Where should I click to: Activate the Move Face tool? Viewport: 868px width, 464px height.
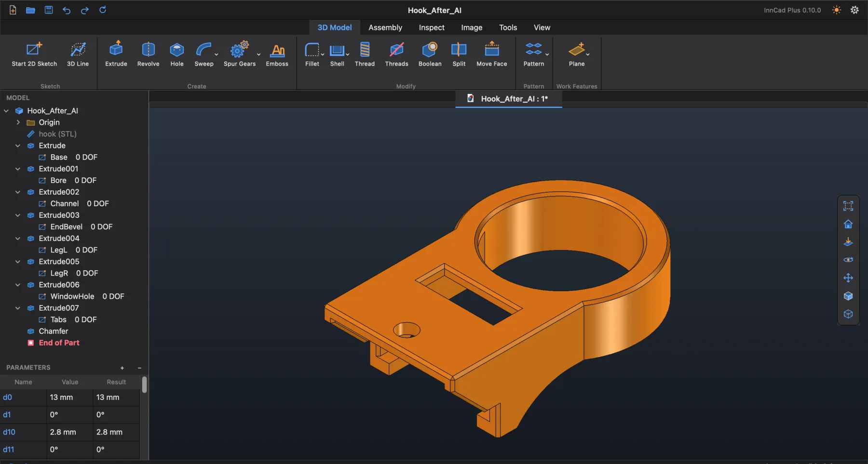[x=492, y=54]
